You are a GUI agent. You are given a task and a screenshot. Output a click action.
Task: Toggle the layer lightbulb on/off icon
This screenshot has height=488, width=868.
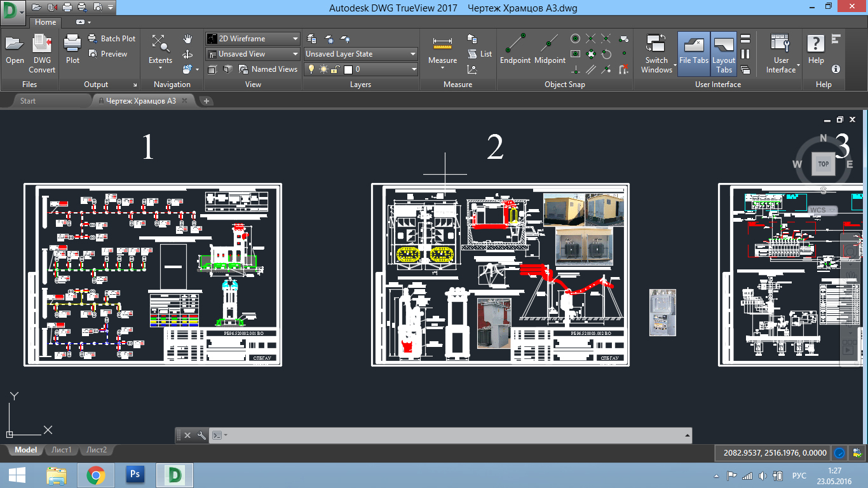tap(311, 69)
